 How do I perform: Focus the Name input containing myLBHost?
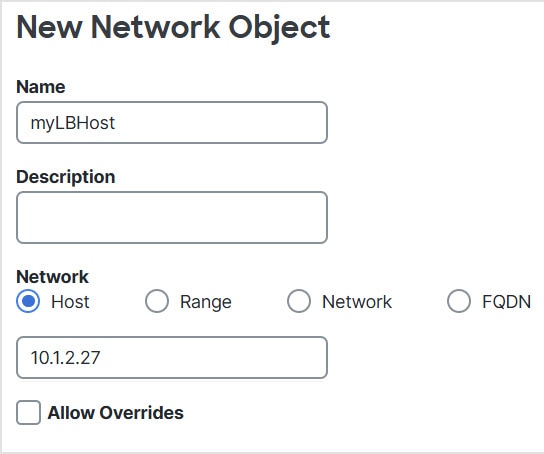pos(172,122)
